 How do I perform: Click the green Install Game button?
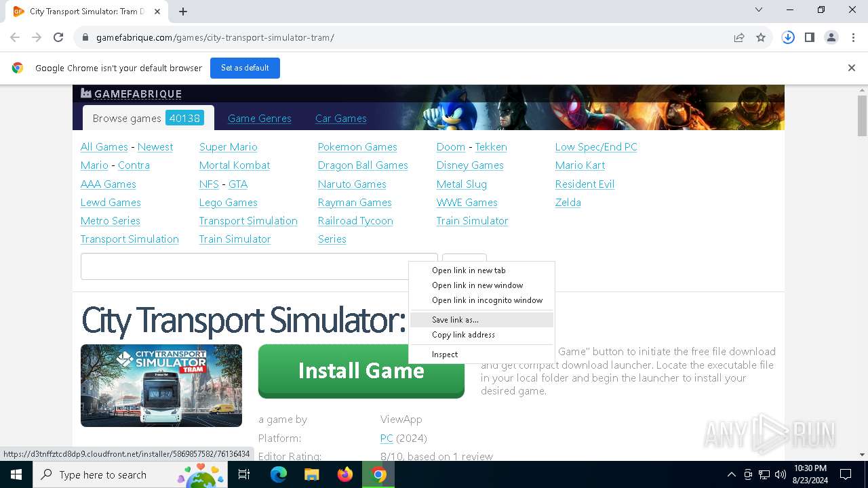click(x=361, y=371)
